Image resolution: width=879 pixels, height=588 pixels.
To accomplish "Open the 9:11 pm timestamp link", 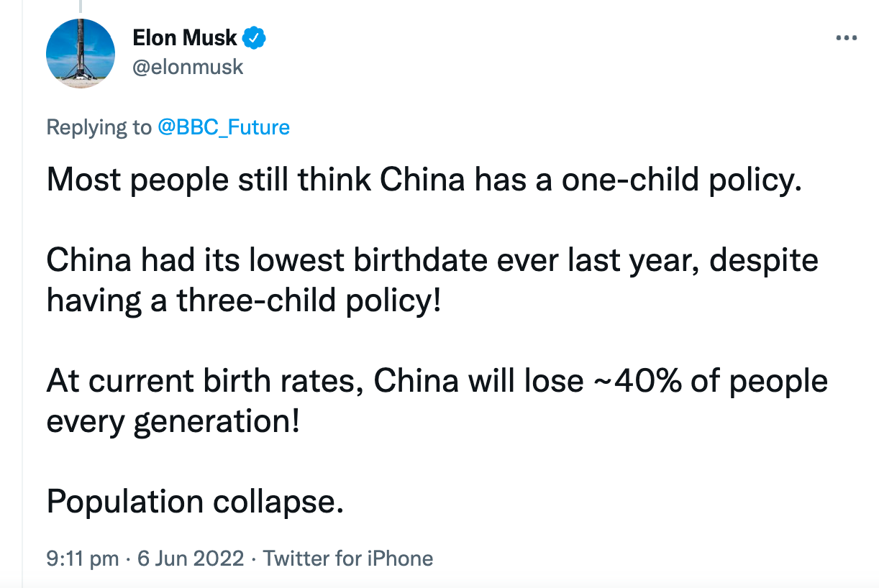I will pyautogui.click(x=83, y=559).
